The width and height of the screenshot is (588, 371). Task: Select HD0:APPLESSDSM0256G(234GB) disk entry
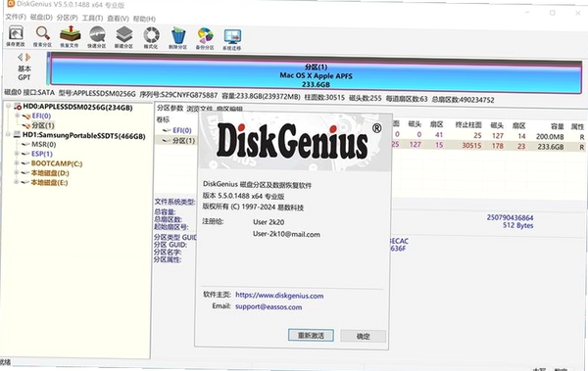(77, 107)
